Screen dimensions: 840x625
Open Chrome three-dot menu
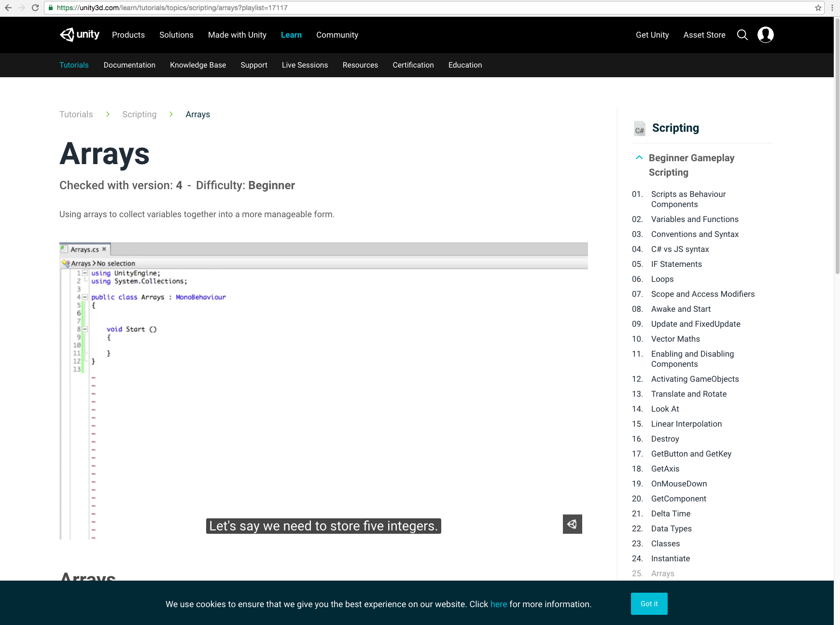point(832,8)
